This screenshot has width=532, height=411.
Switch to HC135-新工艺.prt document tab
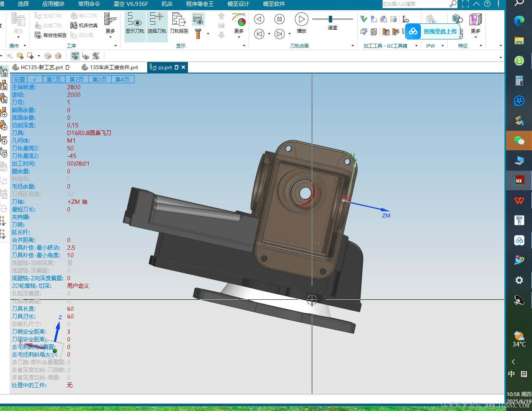point(41,67)
